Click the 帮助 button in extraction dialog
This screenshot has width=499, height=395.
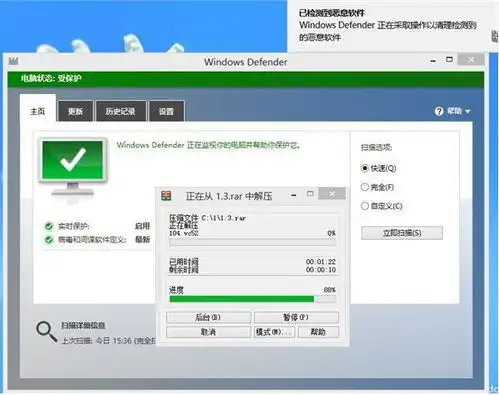coord(318,332)
